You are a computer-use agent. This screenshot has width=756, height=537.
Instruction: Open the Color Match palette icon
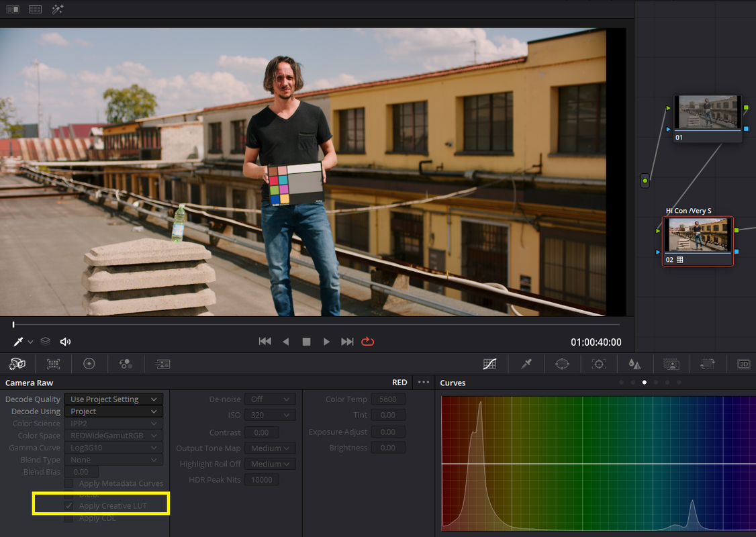point(53,364)
